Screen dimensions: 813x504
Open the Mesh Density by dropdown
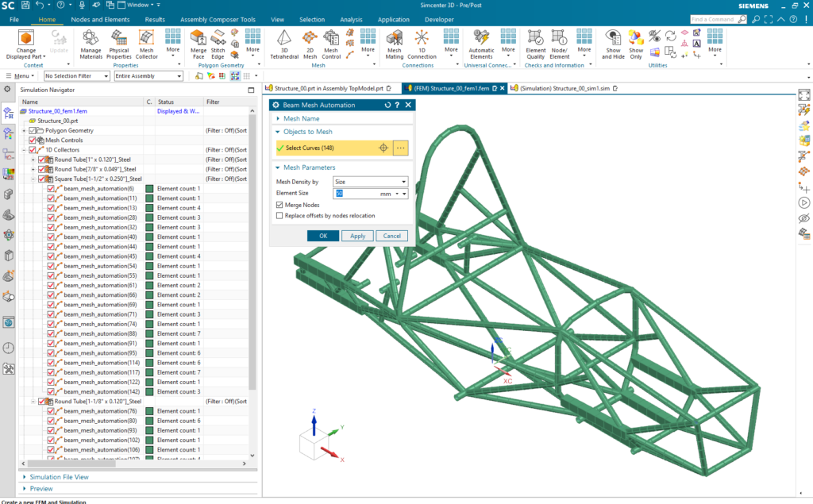coord(403,180)
